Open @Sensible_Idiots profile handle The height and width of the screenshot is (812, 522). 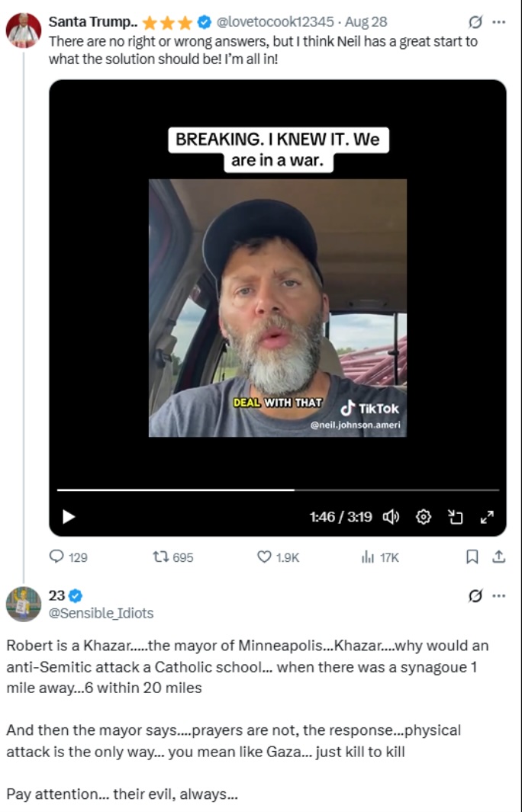click(101, 612)
